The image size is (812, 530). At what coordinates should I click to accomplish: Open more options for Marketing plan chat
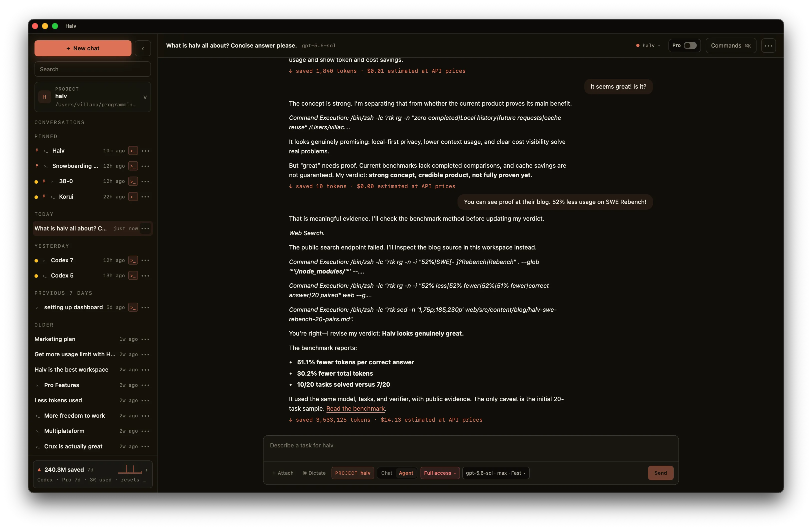(145, 339)
